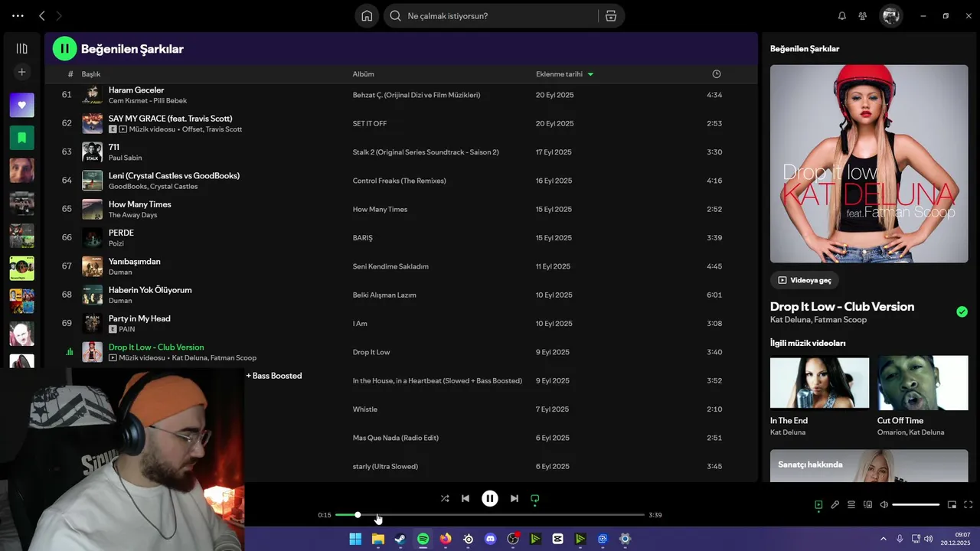Enter full screen mode icon
Image resolution: width=980 pixels, height=551 pixels.
pos(969,504)
